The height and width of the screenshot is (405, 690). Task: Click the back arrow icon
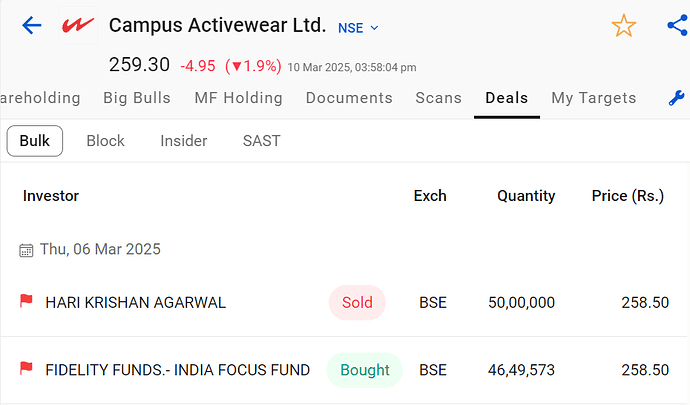(x=31, y=25)
